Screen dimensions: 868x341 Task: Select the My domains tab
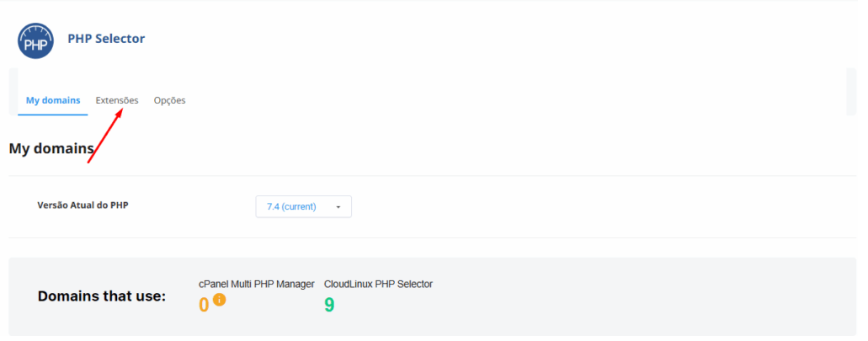(53, 100)
